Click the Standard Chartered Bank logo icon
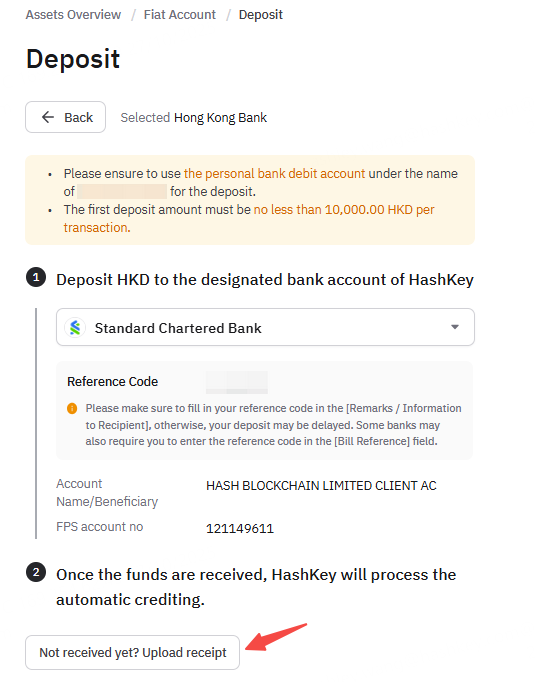Screen dimensions: 535x682 click(x=75, y=328)
